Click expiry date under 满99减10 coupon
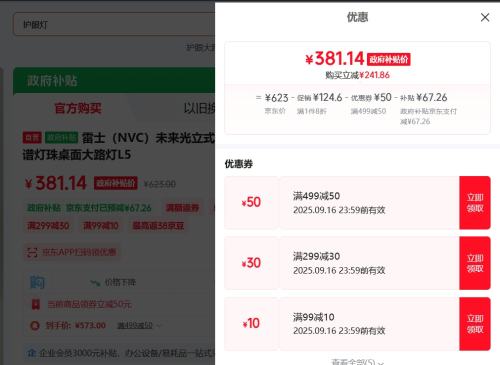This screenshot has height=365, width=500. click(x=339, y=331)
